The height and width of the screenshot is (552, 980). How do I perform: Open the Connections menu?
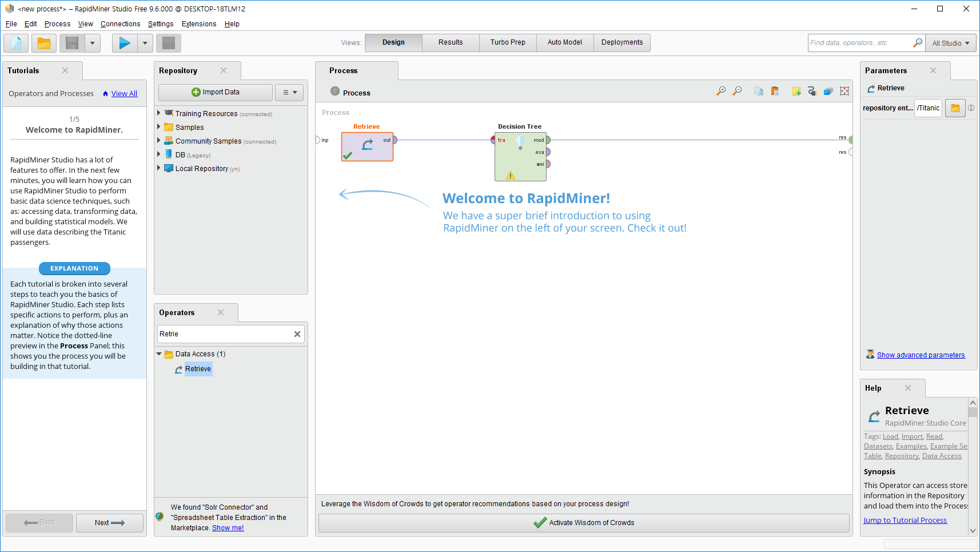[x=120, y=24]
